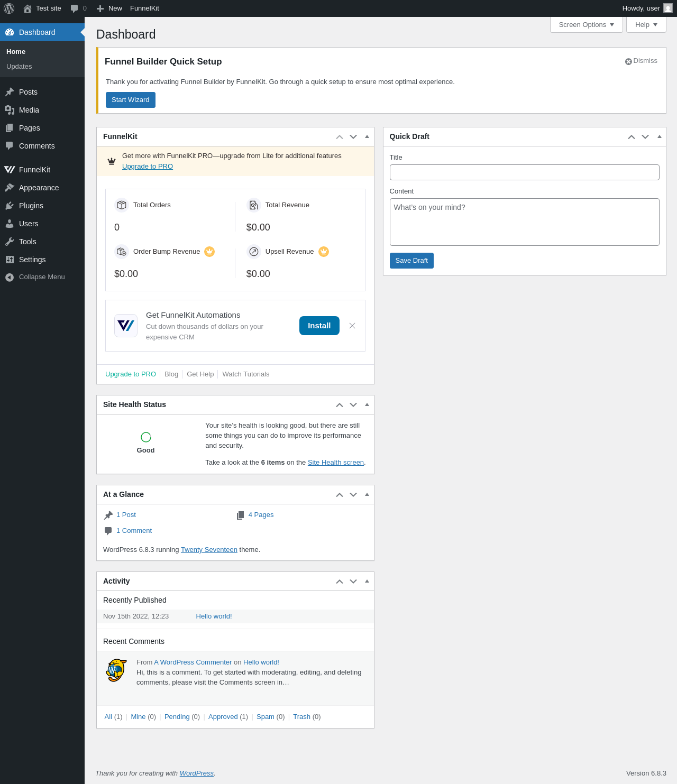
Task: Move At a Glance panel down
Action: coord(353,494)
